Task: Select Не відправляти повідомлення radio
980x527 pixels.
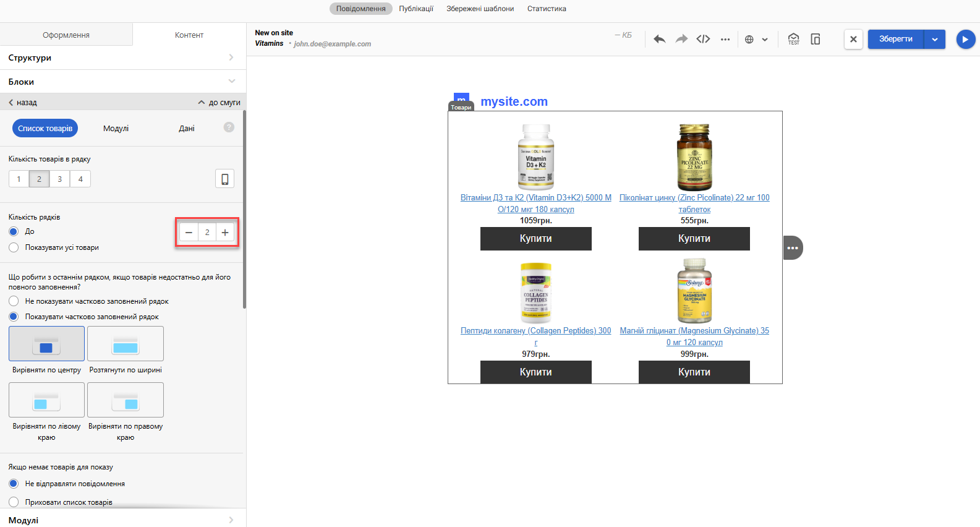Action: [x=14, y=484]
